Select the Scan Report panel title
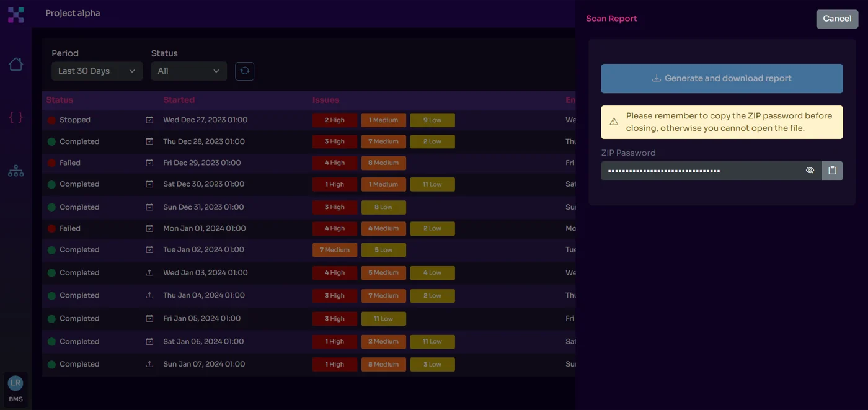Screen dimensions: 868x410 (x=611, y=19)
